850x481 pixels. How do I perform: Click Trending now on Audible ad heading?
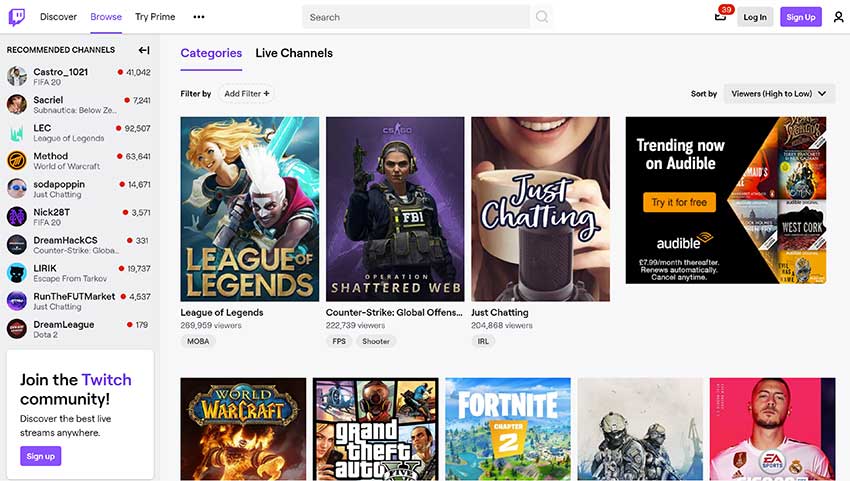pos(680,155)
